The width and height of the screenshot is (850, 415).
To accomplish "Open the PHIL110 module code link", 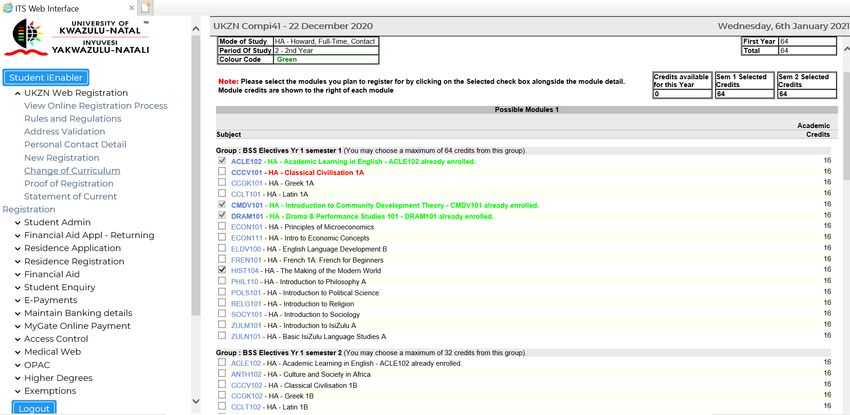I will point(244,282).
